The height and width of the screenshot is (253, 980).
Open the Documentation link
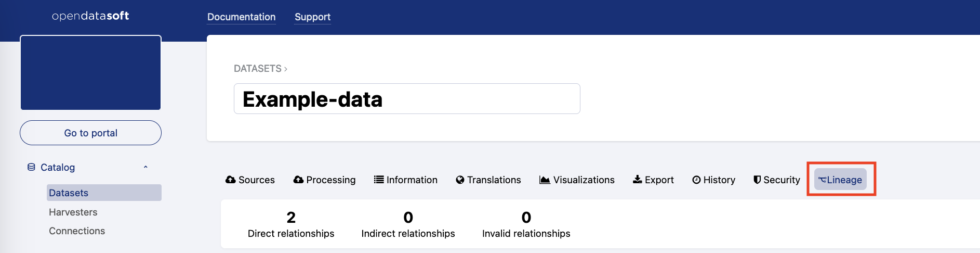click(x=241, y=17)
